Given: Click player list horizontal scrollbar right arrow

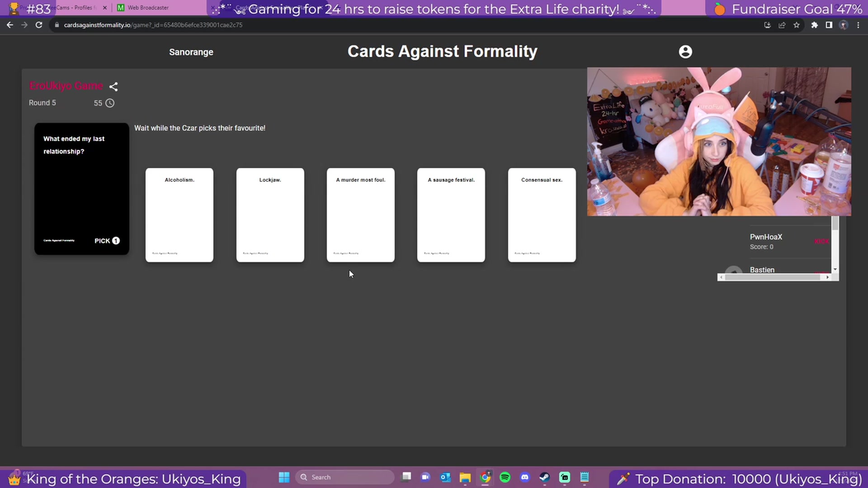Looking at the screenshot, I should pos(827,277).
